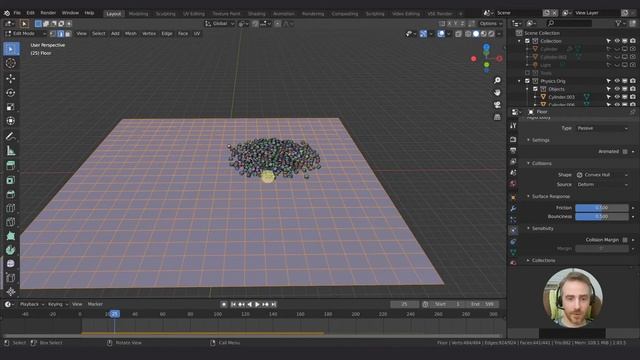Select the Bevel tool
Screen dimensions: 640x360
(x=11, y=194)
